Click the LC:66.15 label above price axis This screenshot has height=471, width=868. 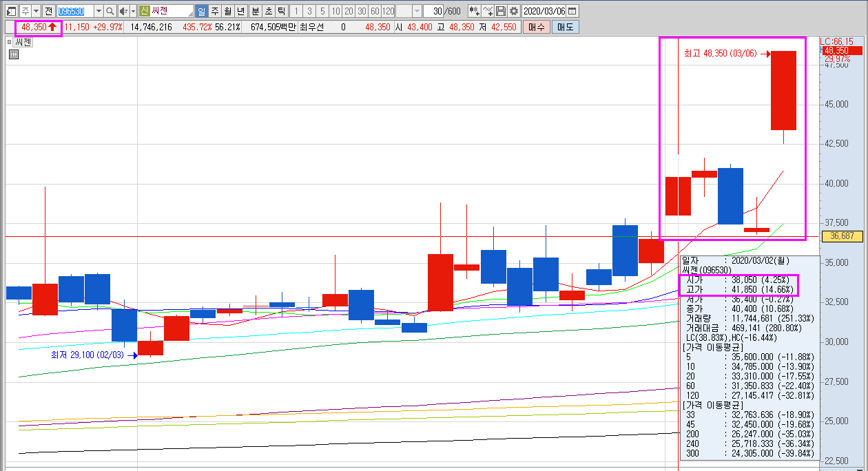click(837, 41)
